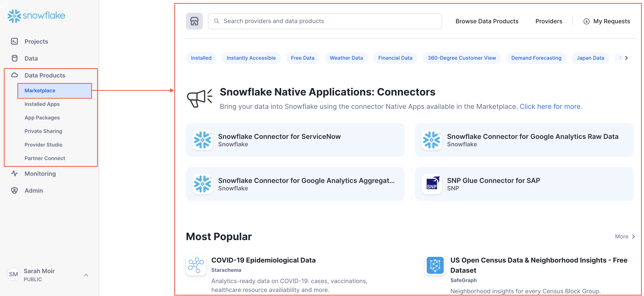644x296 pixels.
Task: Click the SNP Glue Connector logo
Action: pyautogui.click(x=432, y=184)
